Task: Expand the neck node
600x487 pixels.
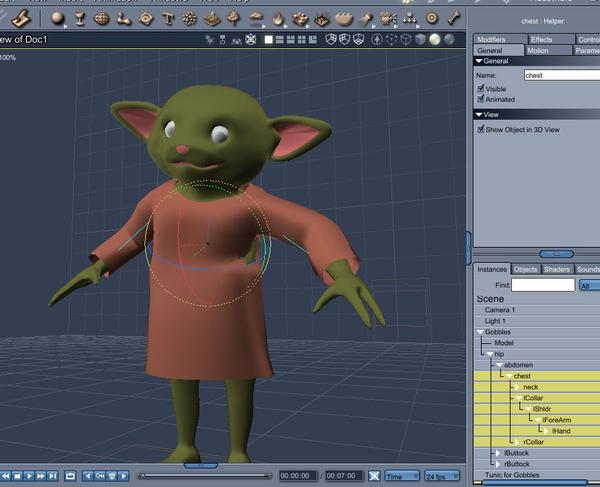Action: coord(517,387)
